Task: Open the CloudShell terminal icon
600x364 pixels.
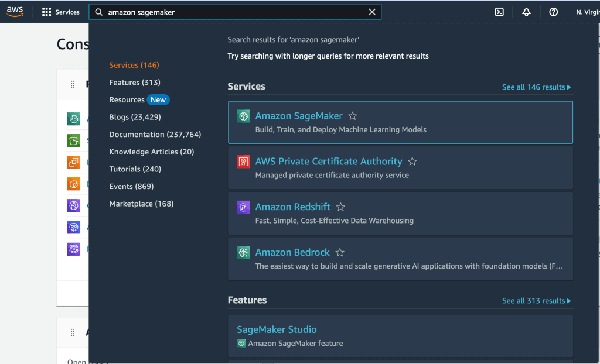Action: pos(499,12)
